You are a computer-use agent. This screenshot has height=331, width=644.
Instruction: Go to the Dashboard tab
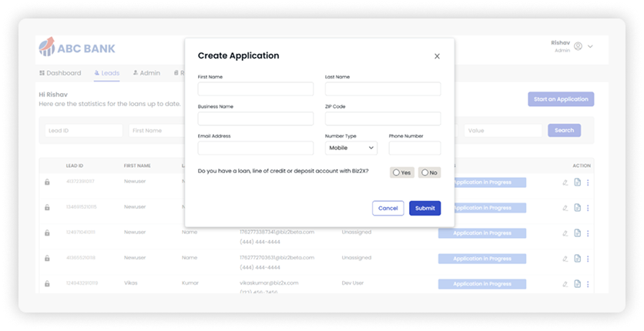pos(60,73)
